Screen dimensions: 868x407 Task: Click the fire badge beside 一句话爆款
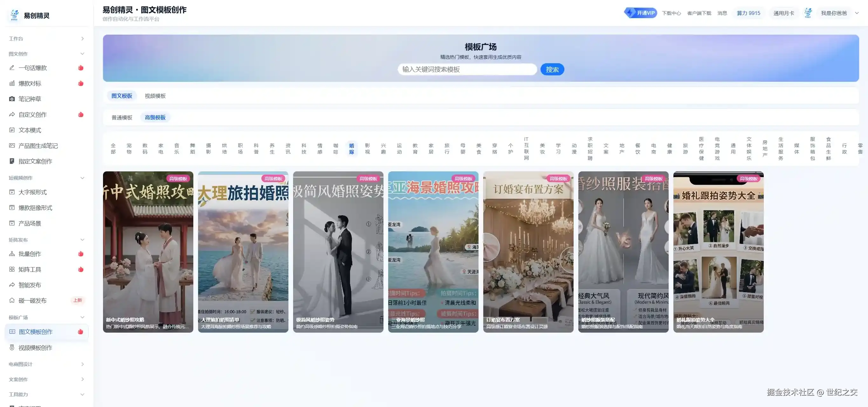click(81, 68)
